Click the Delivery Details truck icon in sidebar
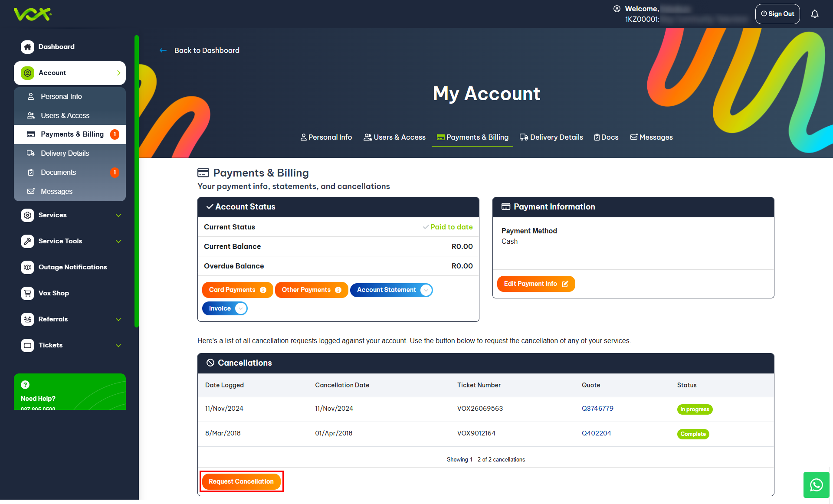833x504 pixels. 31,154
